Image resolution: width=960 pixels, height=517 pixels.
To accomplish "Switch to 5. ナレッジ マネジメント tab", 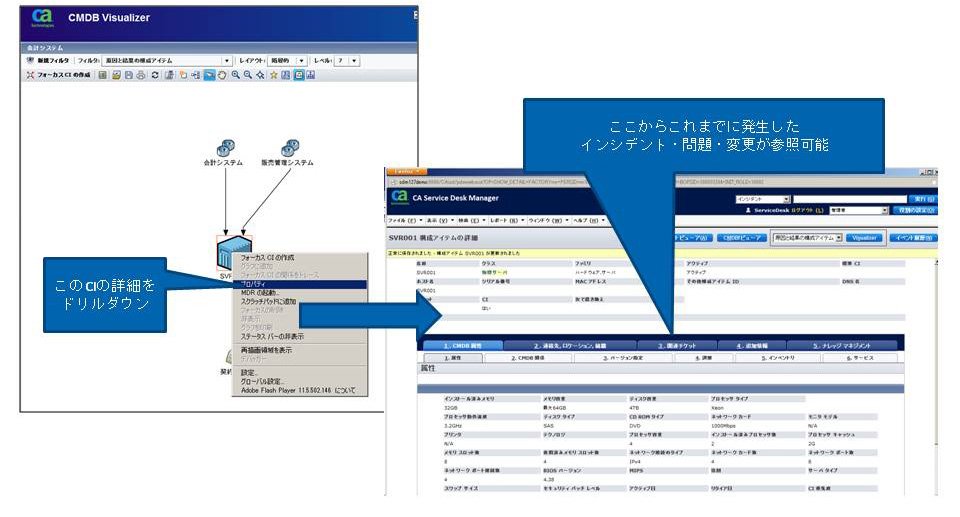I will click(842, 345).
